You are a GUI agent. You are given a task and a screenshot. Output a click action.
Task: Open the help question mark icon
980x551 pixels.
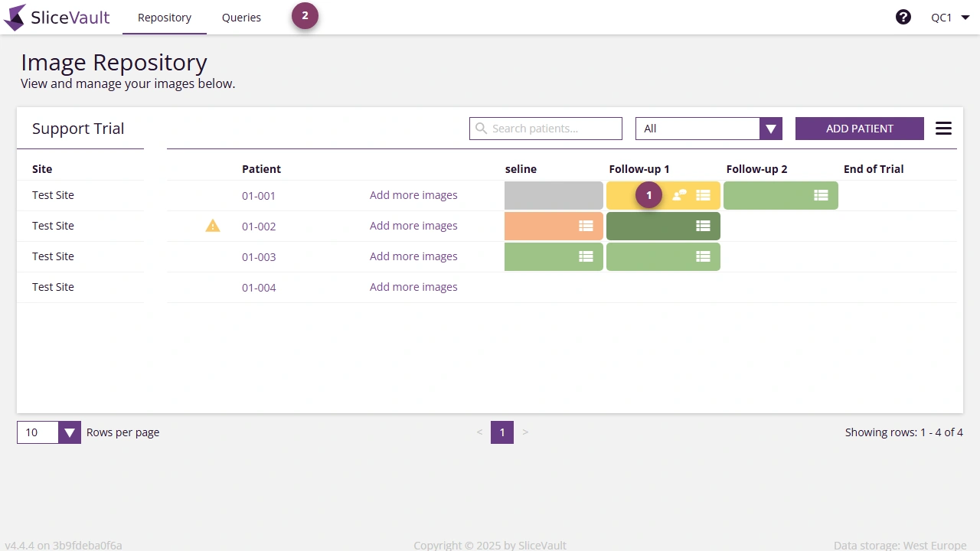[x=903, y=17]
